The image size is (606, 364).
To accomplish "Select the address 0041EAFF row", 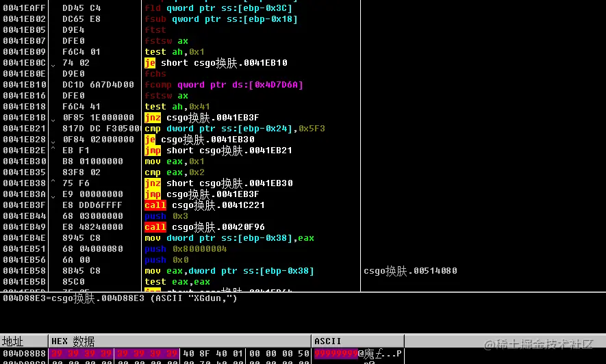I will tap(24, 8).
